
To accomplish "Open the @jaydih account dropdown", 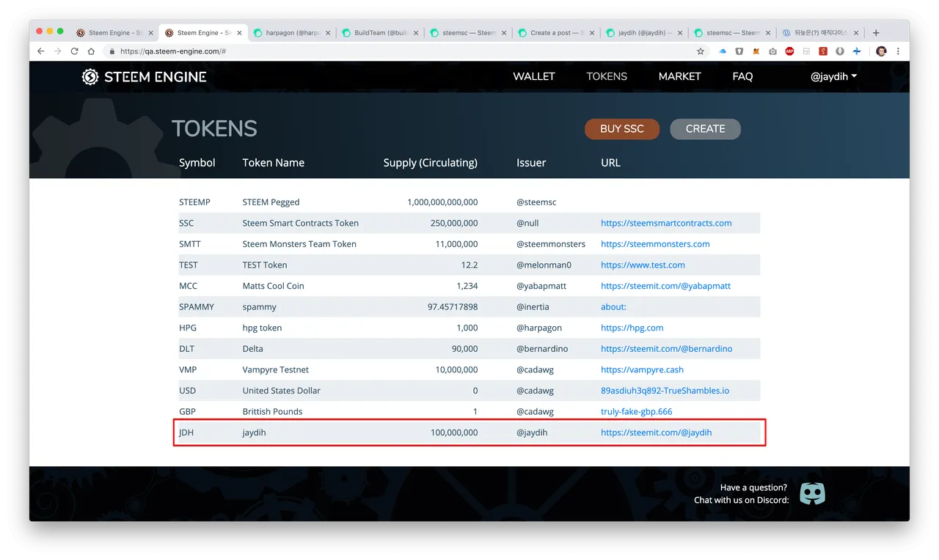I will 833,76.
